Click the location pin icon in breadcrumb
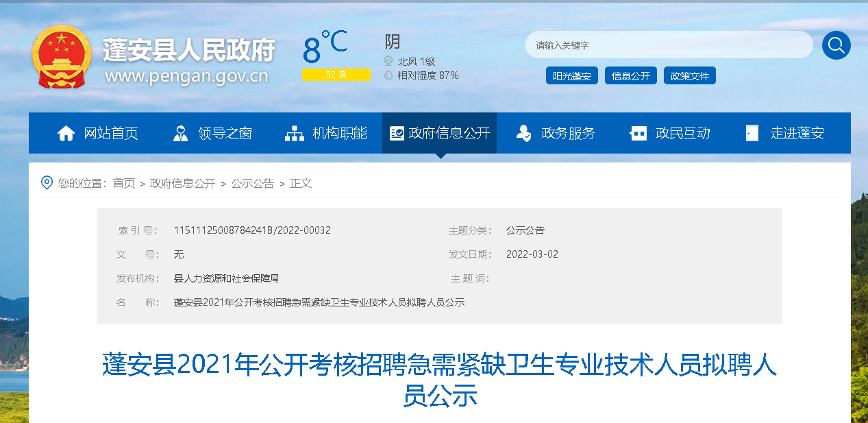Image resolution: width=868 pixels, height=423 pixels. (47, 183)
